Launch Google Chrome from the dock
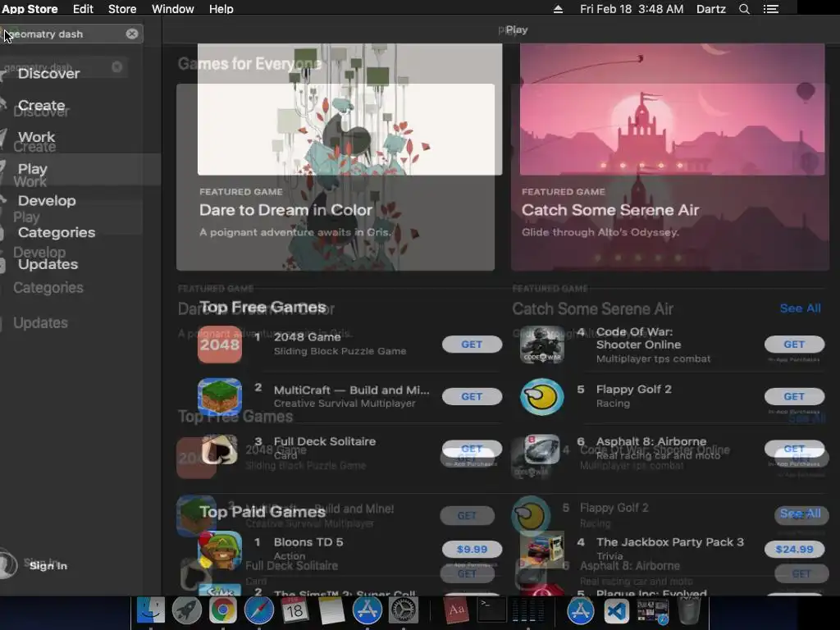Screen dimensions: 840x630 point(223,609)
